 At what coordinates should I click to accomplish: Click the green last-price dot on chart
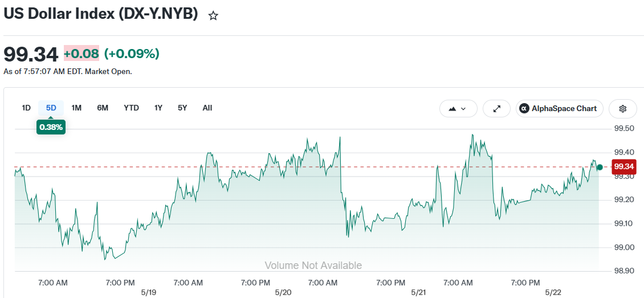600,167
